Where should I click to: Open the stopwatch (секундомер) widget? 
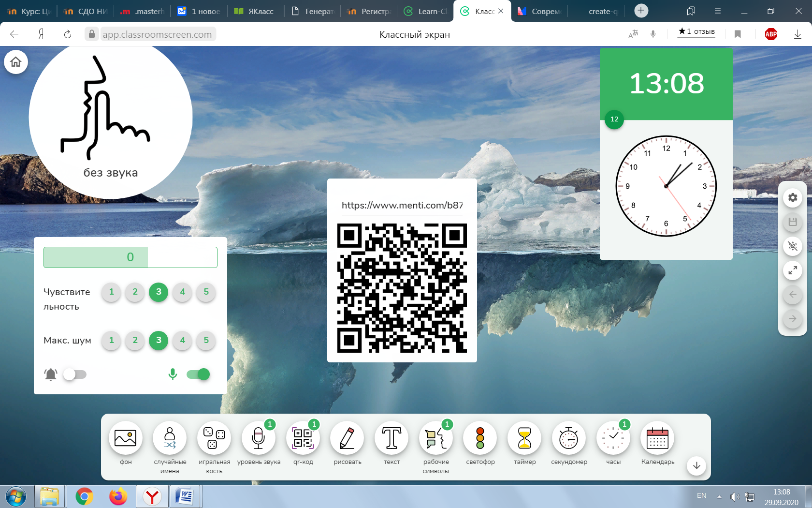569,438
